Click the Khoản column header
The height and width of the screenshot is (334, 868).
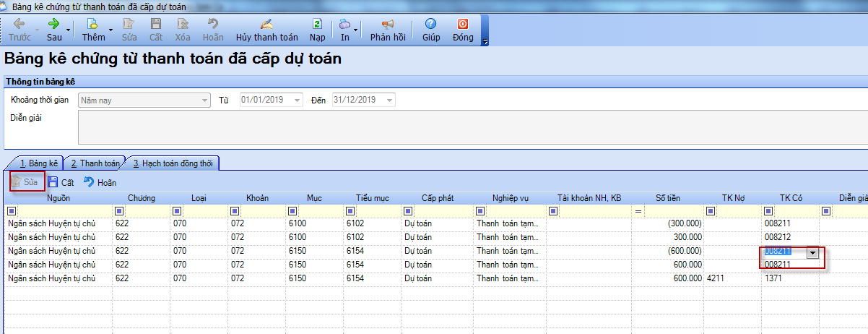[257, 198]
